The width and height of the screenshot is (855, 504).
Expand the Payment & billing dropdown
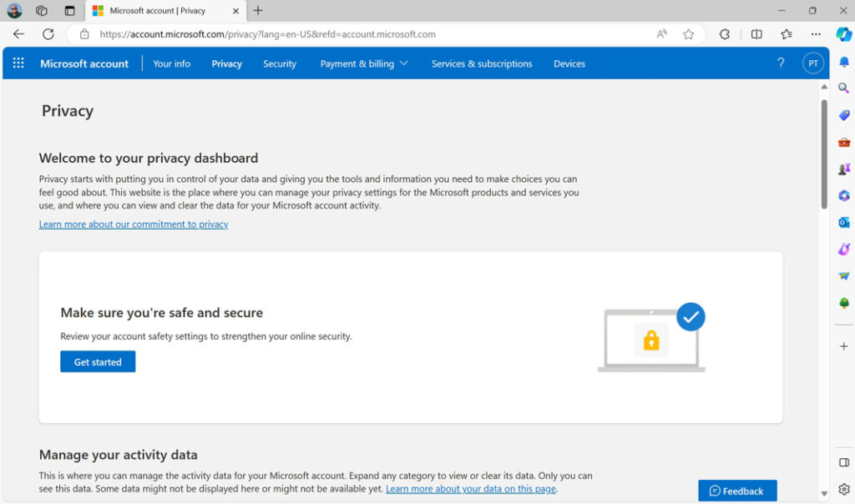coord(364,63)
